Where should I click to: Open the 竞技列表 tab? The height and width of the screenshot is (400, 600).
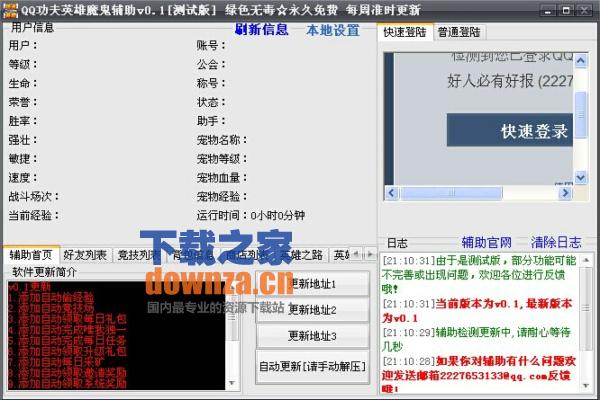tap(139, 255)
